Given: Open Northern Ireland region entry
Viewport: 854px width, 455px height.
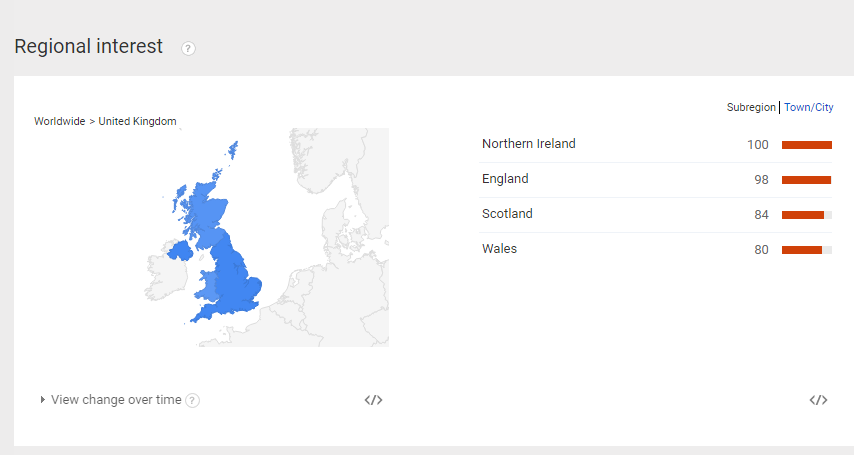Looking at the screenshot, I should click(528, 144).
